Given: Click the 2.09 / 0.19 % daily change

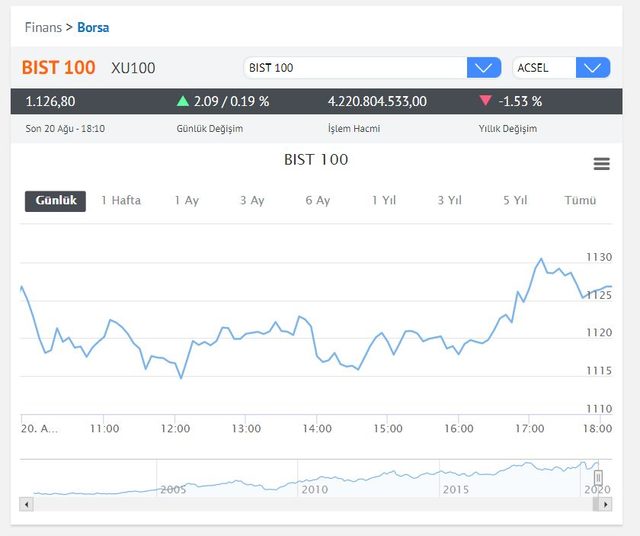Looking at the screenshot, I should coord(231,101).
